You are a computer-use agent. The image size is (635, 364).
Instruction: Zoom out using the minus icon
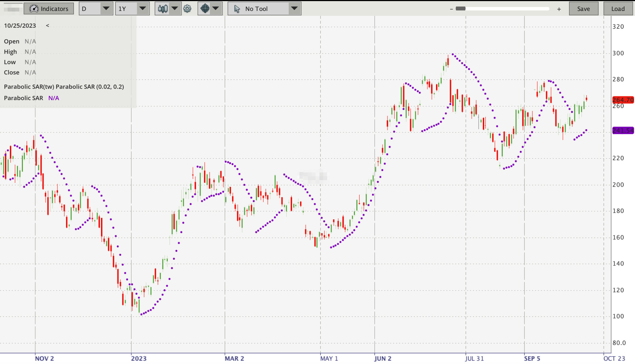(x=451, y=8)
